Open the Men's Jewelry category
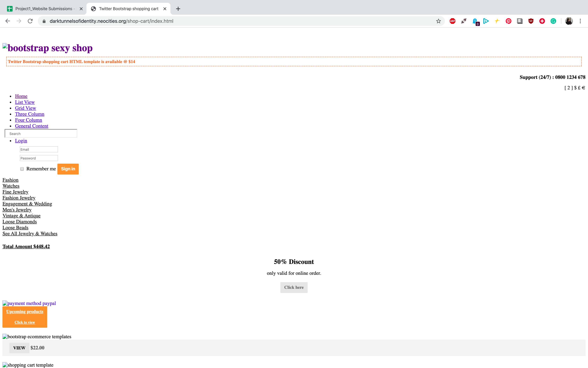The width and height of the screenshot is (588, 368). (x=17, y=210)
